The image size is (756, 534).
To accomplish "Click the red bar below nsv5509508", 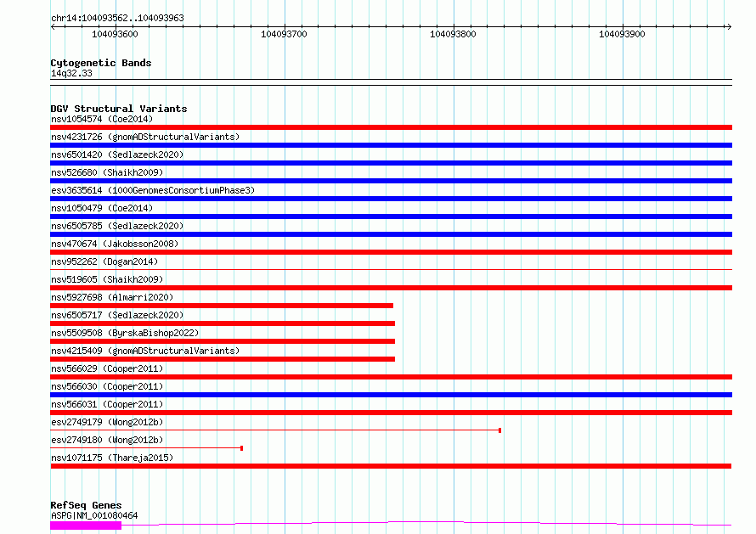I will pos(223,341).
